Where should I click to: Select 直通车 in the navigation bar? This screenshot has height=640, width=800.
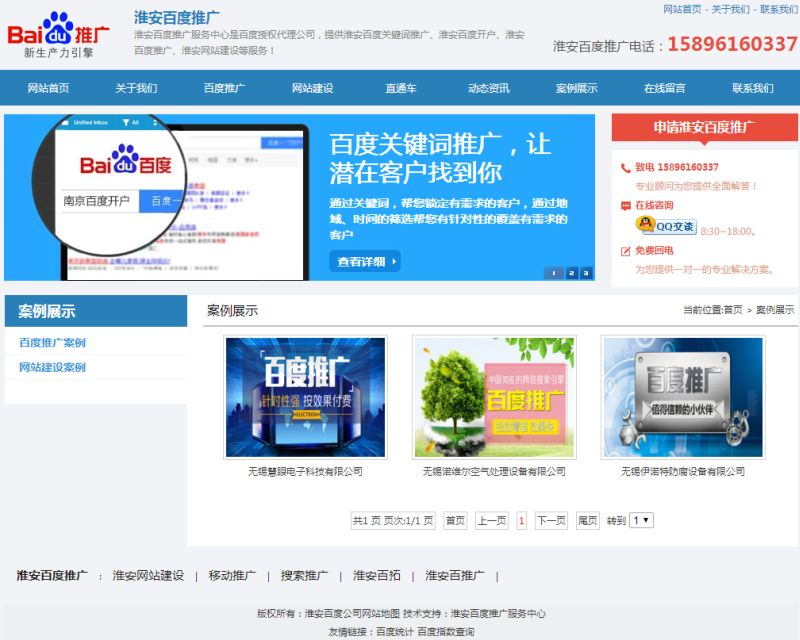click(401, 88)
